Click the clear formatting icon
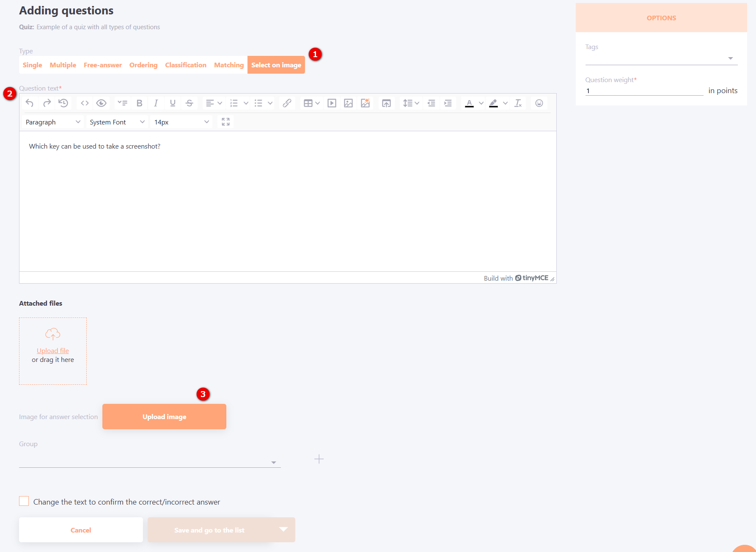 point(518,103)
